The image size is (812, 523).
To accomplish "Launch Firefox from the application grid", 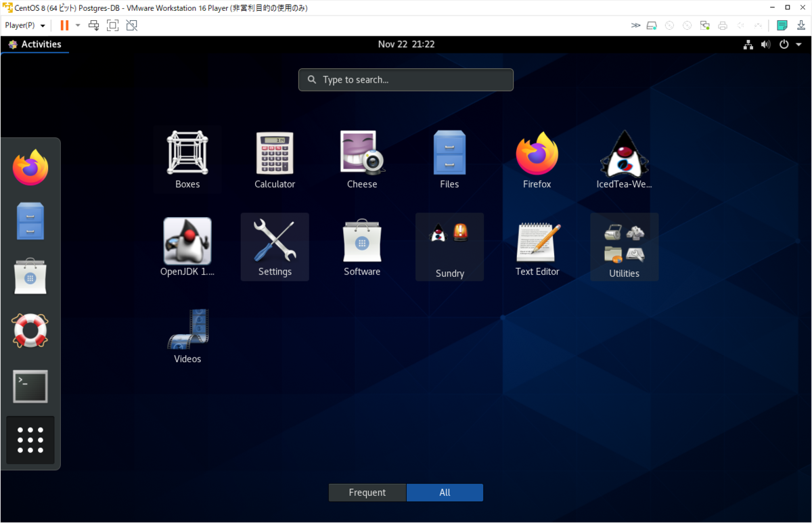I will click(x=537, y=160).
